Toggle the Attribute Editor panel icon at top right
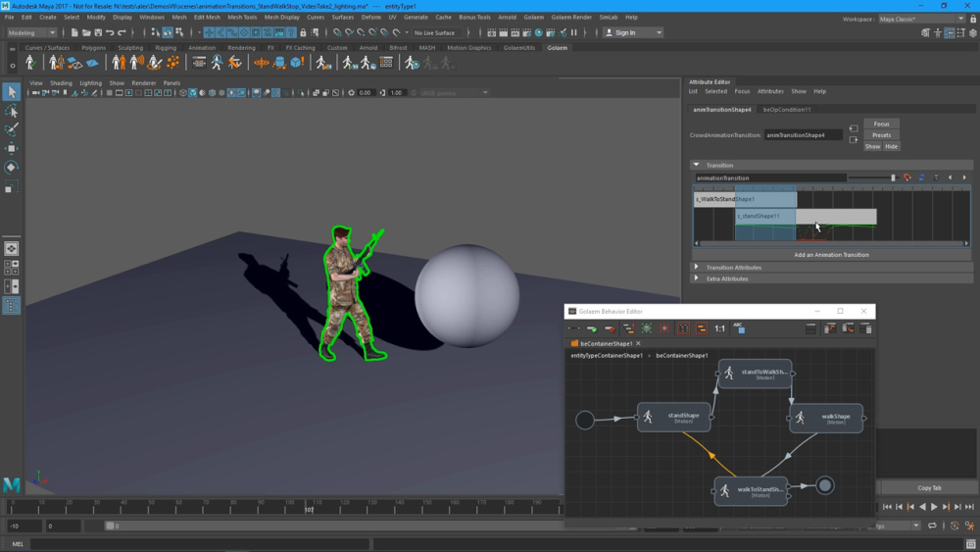The height and width of the screenshot is (552, 980). coord(950,32)
